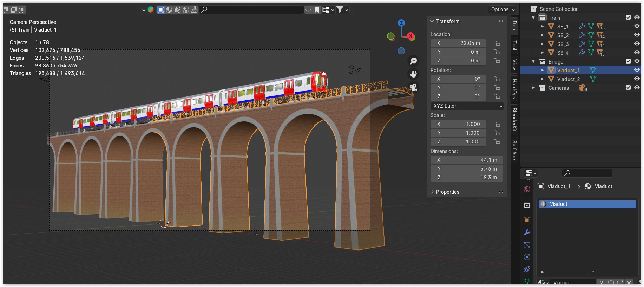This screenshot has height=287, width=644.
Task: Collapse the Transform panel
Action: click(x=432, y=21)
